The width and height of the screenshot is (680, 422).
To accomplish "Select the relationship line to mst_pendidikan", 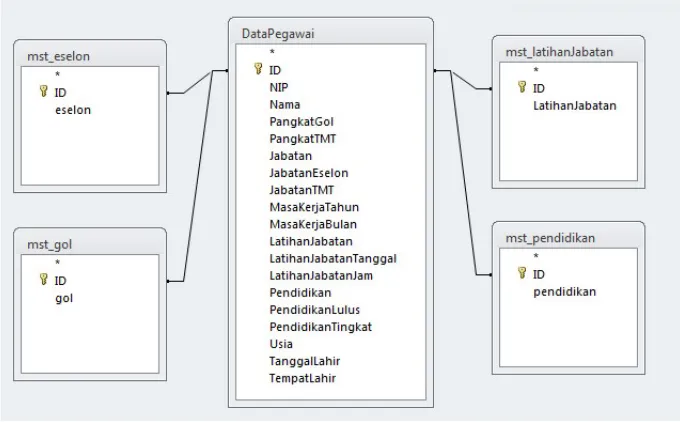I will (463, 173).
